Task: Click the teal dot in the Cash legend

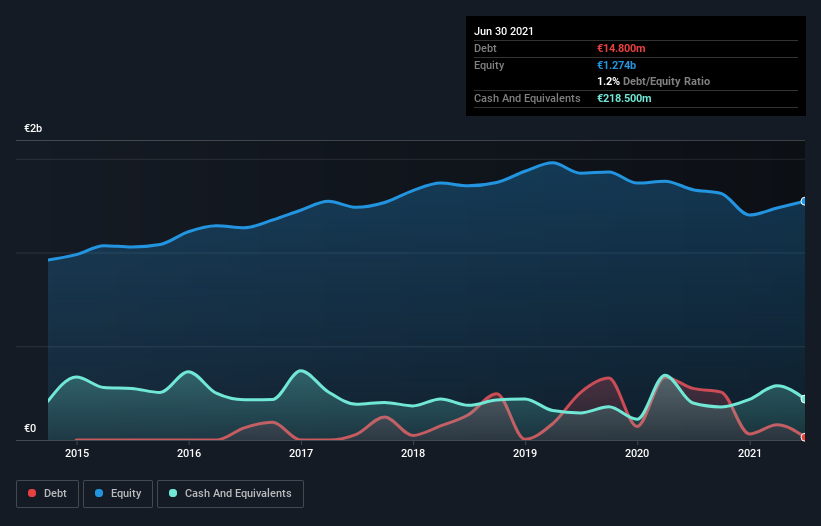Action: (x=174, y=494)
